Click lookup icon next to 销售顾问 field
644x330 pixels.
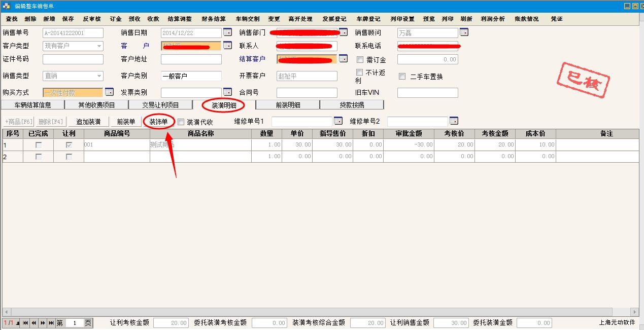point(464,32)
